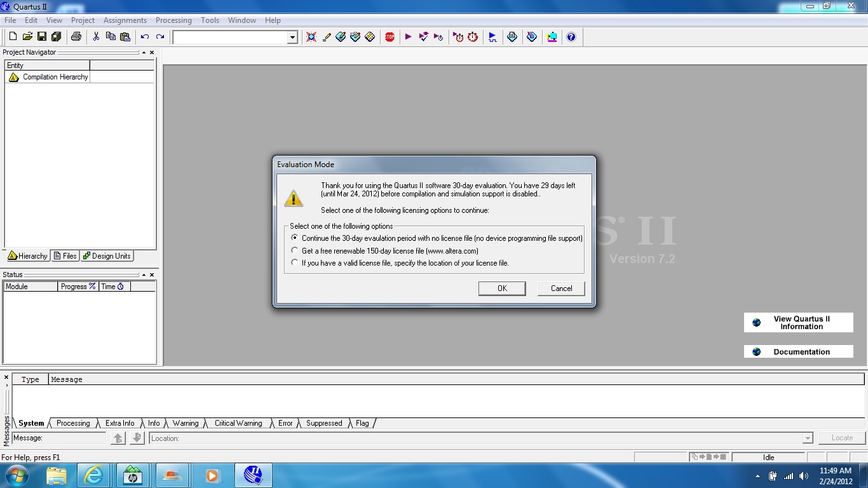Open the Processing menu
This screenshot has height=488, width=868.
[x=173, y=20]
